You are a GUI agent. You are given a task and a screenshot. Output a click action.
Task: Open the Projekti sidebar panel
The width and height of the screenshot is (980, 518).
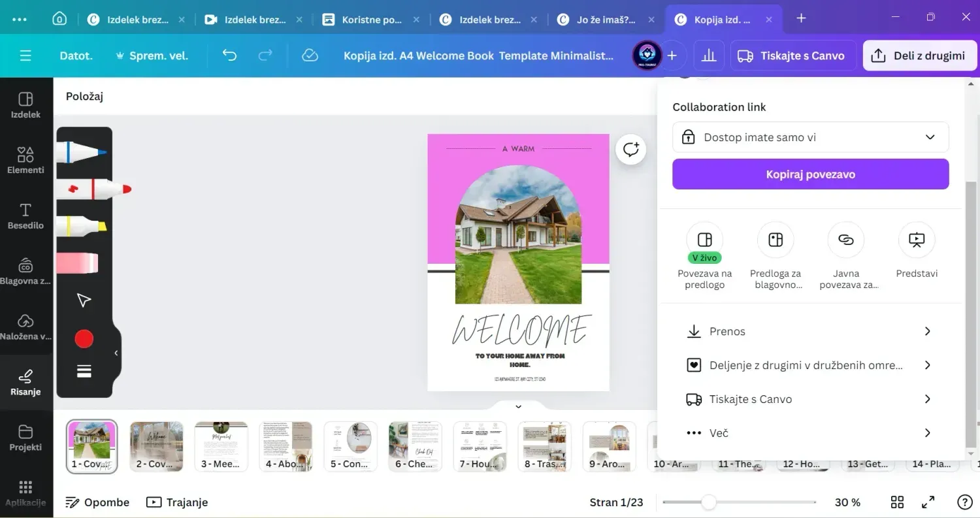(25, 438)
